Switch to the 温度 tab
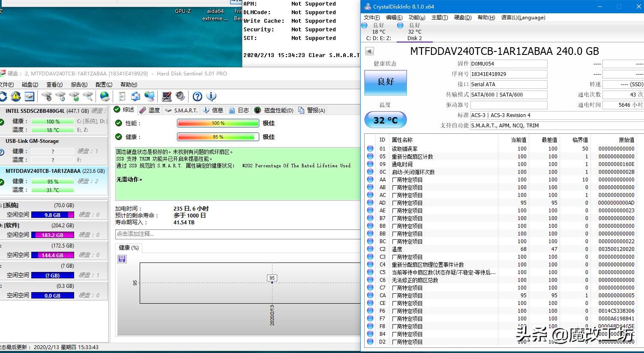 click(150, 110)
